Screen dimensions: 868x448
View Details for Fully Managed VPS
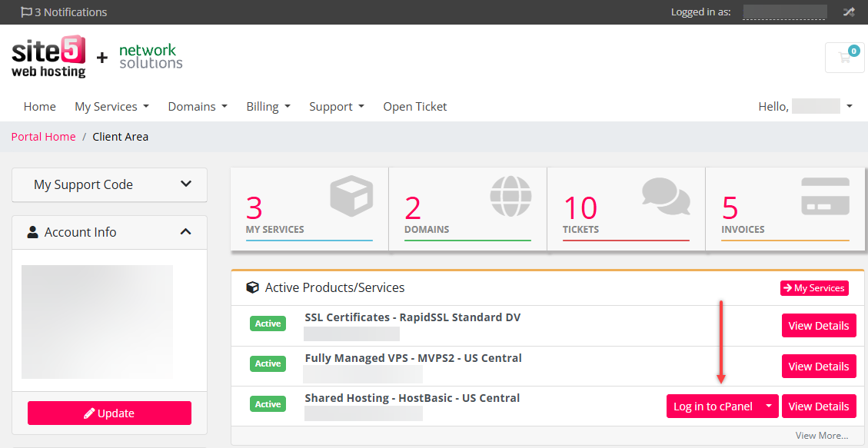819,366
